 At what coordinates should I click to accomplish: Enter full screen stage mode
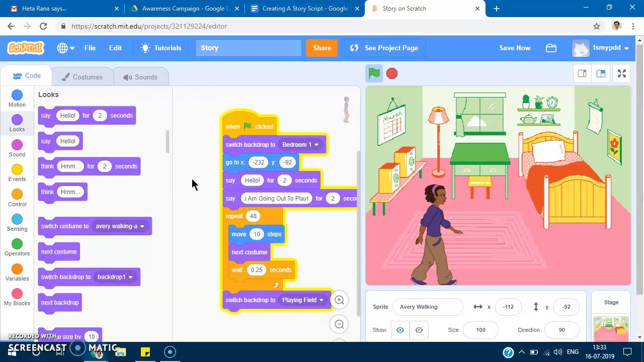pos(622,74)
